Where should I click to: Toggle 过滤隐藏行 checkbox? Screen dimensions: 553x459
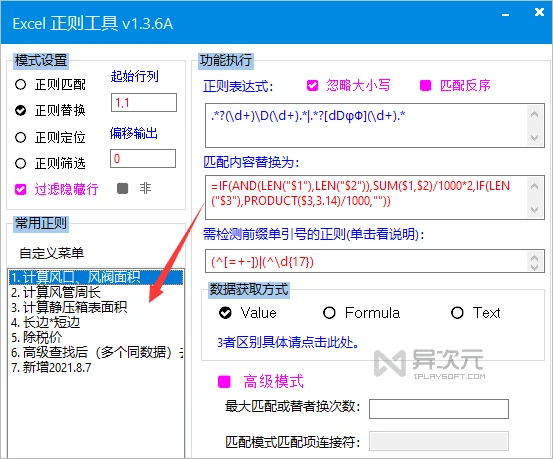coord(20,189)
